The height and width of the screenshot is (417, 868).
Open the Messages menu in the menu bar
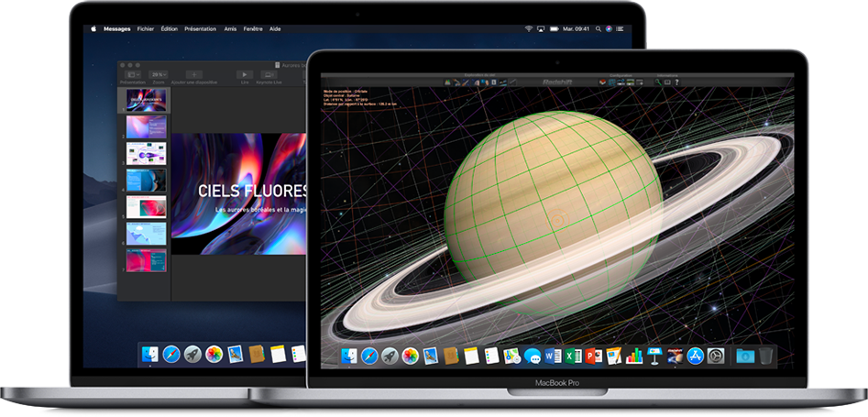point(116,28)
